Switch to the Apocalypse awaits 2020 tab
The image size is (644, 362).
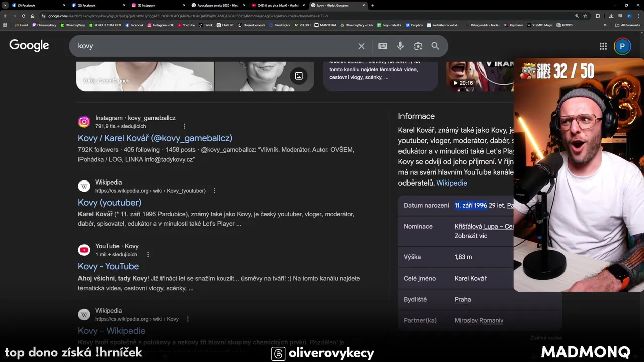click(x=218, y=5)
